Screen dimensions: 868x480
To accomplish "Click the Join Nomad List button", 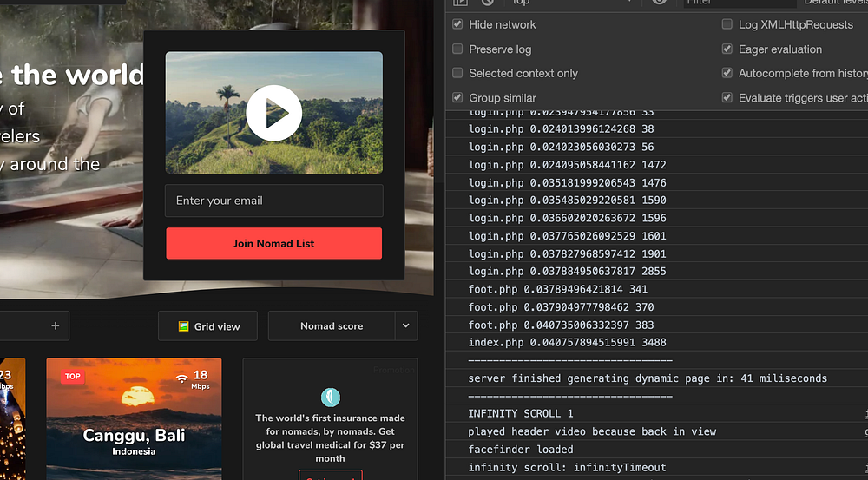I will tap(274, 243).
